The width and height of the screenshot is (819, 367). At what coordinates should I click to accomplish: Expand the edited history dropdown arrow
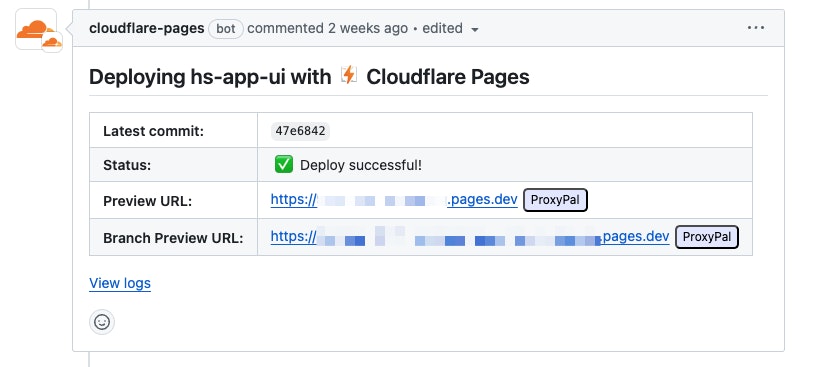pyautogui.click(x=475, y=30)
